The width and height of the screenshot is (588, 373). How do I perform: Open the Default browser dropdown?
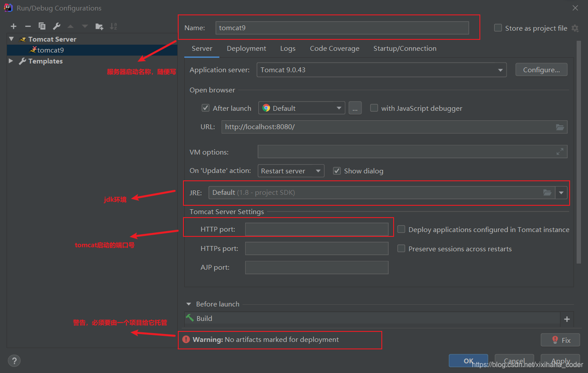point(302,108)
